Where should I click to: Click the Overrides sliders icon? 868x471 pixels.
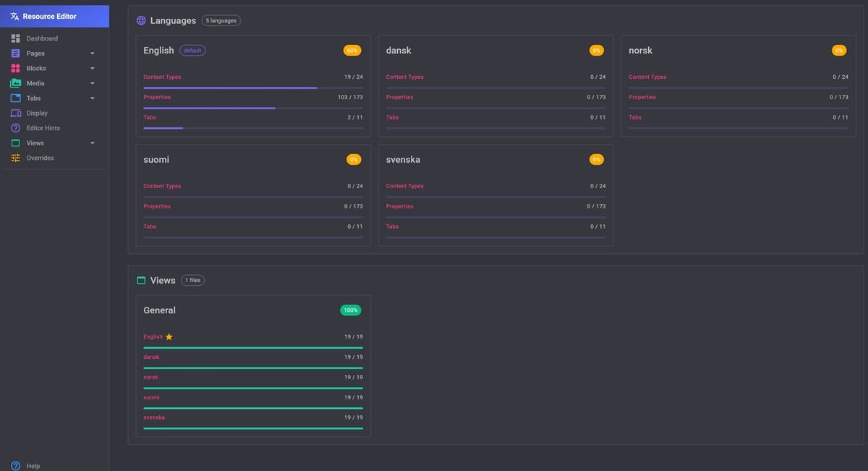tap(15, 158)
